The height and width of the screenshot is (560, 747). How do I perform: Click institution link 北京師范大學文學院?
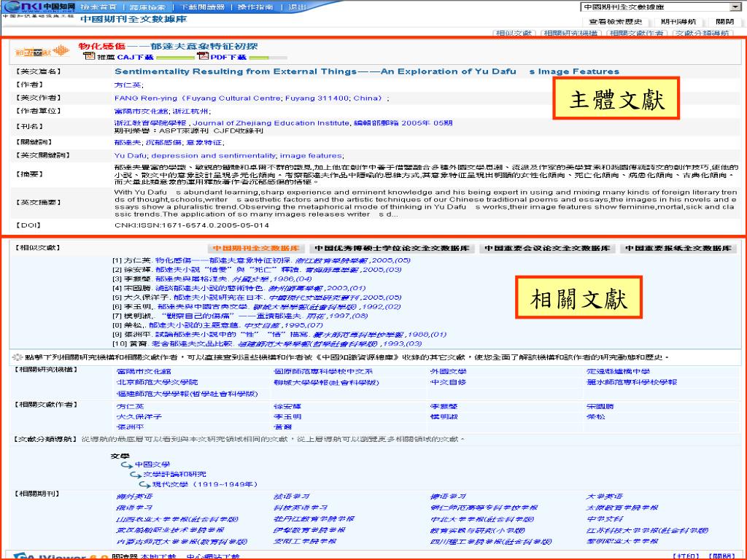point(158,382)
